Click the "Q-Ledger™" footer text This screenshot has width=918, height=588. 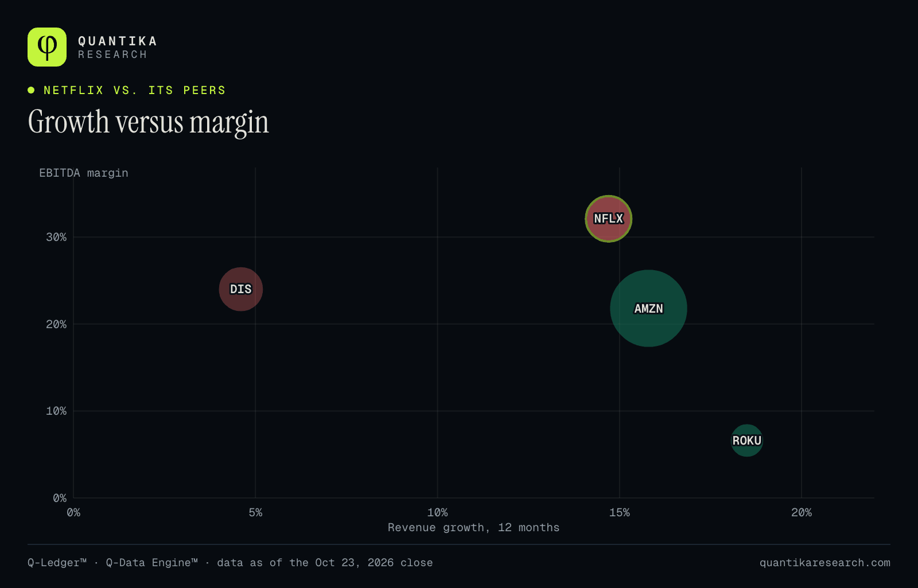click(57, 563)
